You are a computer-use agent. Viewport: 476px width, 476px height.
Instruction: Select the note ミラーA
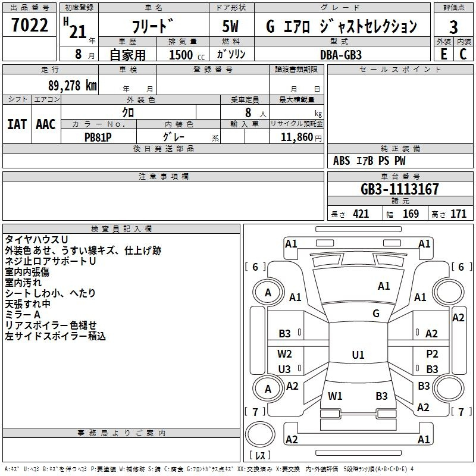(x=23, y=315)
